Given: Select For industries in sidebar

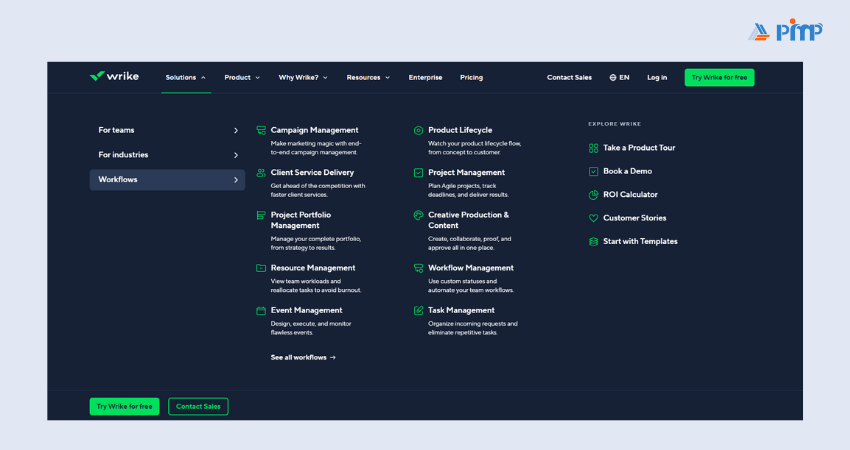Looking at the screenshot, I should [167, 155].
